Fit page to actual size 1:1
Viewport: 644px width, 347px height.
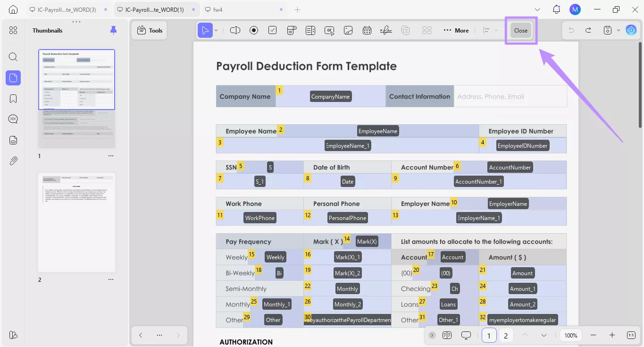tap(631, 335)
